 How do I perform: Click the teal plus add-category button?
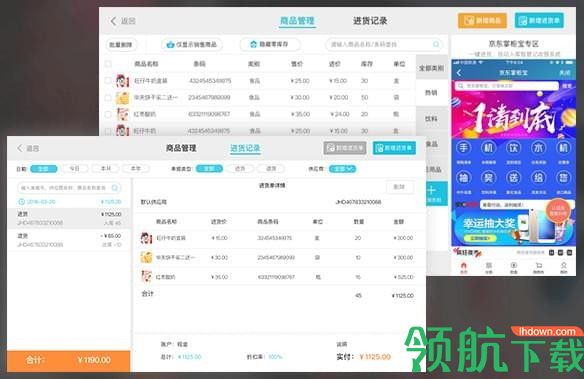(x=436, y=193)
